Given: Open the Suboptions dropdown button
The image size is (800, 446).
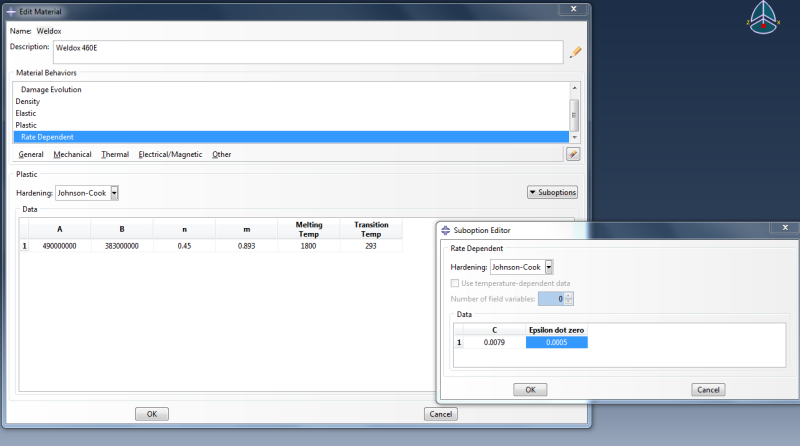Looking at the screenshot, I should click(552, 192).
